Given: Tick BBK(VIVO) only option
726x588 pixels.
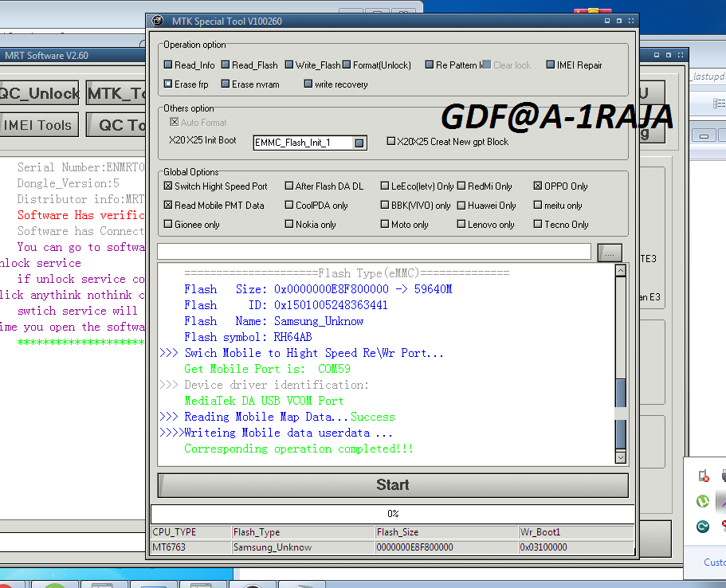Looking at the screenshot, I should point(385,205).
